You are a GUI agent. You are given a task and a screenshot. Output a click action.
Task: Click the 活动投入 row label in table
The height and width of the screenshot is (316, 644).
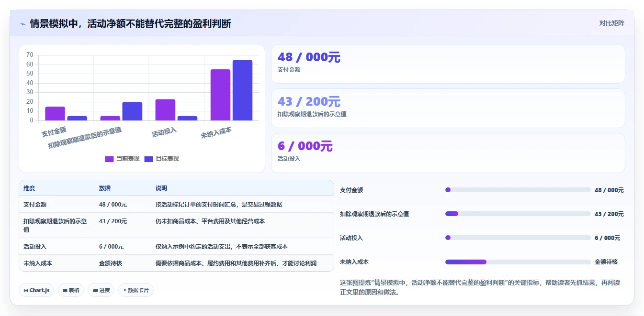(x=35, y=246)
